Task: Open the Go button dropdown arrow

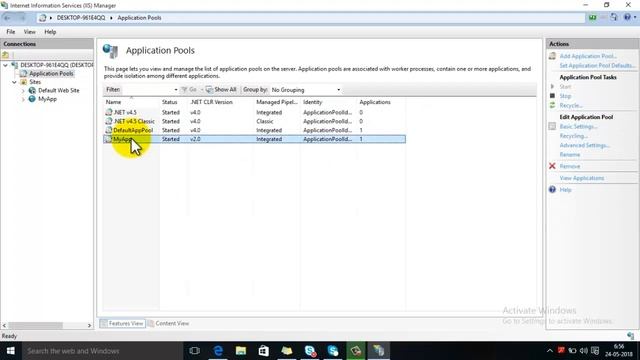Action: point(202,90)
